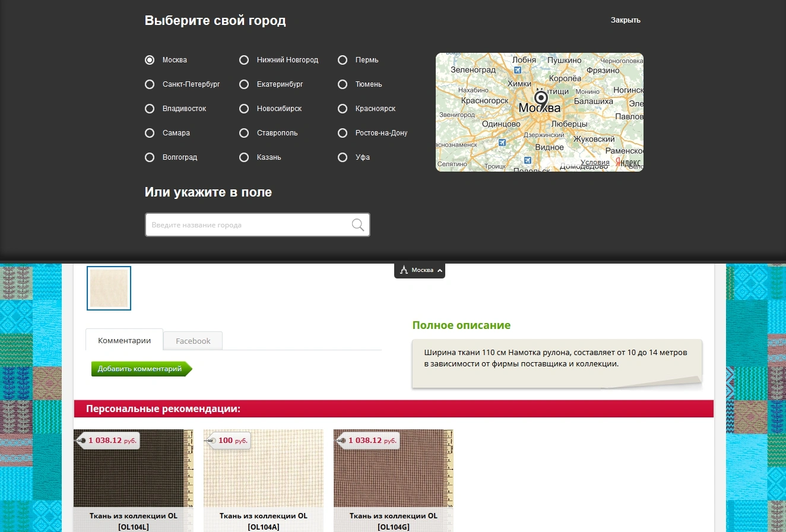Click the Люберцы label on the map

[569, 124]
